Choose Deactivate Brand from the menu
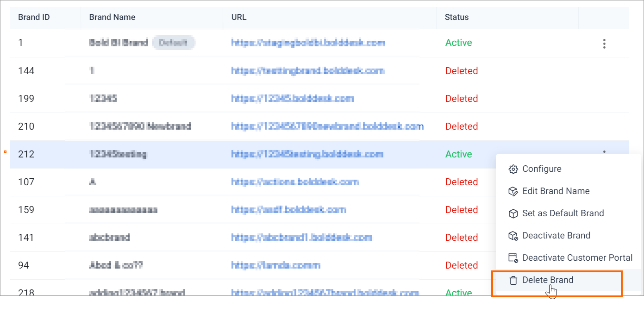Image resolution: width=644 pixels, height=326 pixels. pos(569,236)
